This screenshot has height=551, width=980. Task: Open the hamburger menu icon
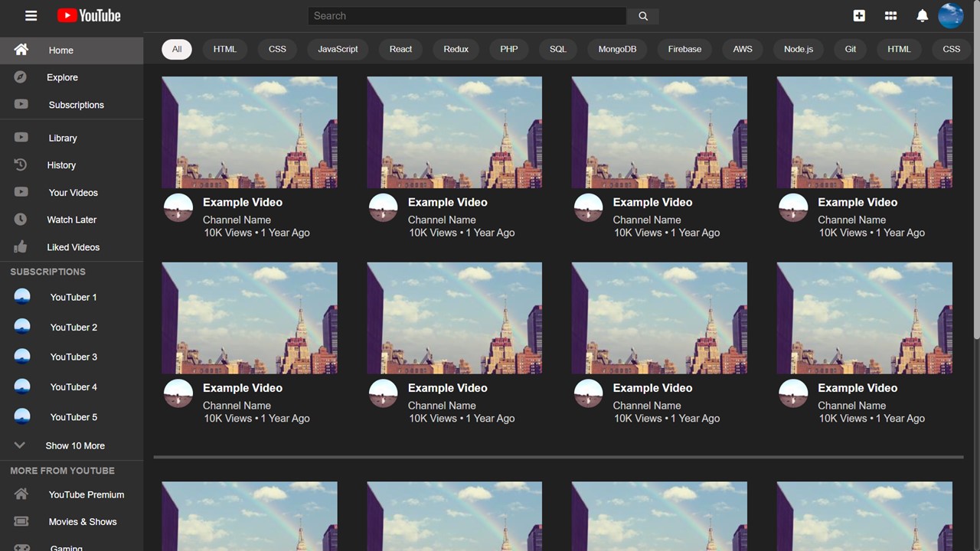tap(31, 15)
